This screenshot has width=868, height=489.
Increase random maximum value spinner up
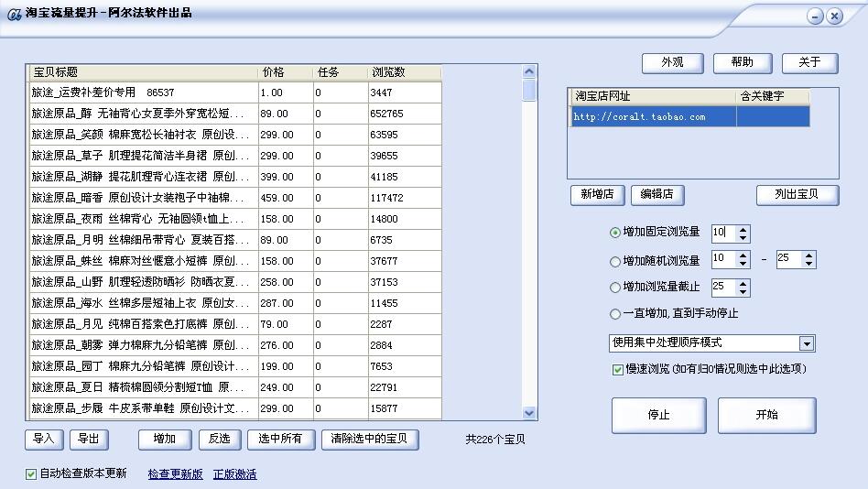(x=808, y=255)
